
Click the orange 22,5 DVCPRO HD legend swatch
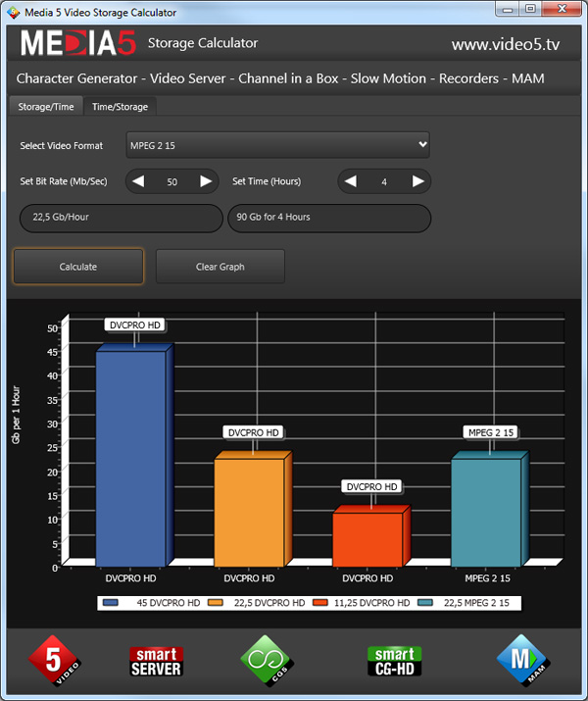coord(216,603)
